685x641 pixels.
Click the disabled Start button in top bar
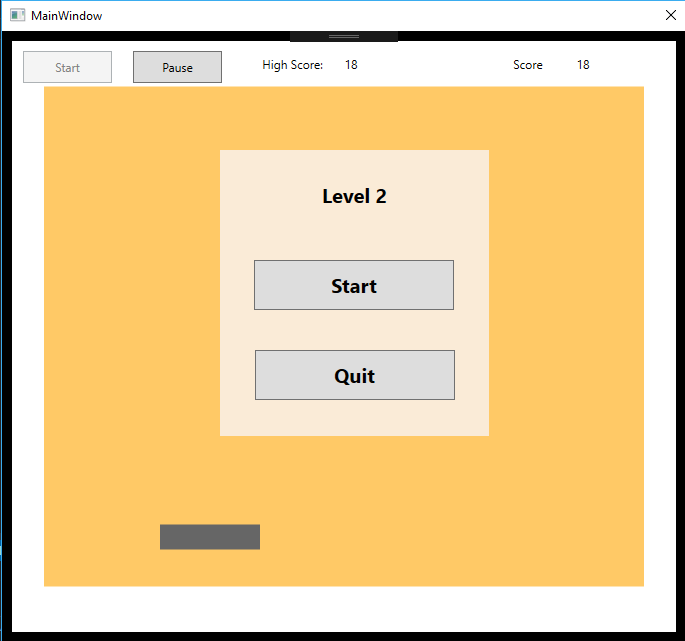[x=67, y=67]
